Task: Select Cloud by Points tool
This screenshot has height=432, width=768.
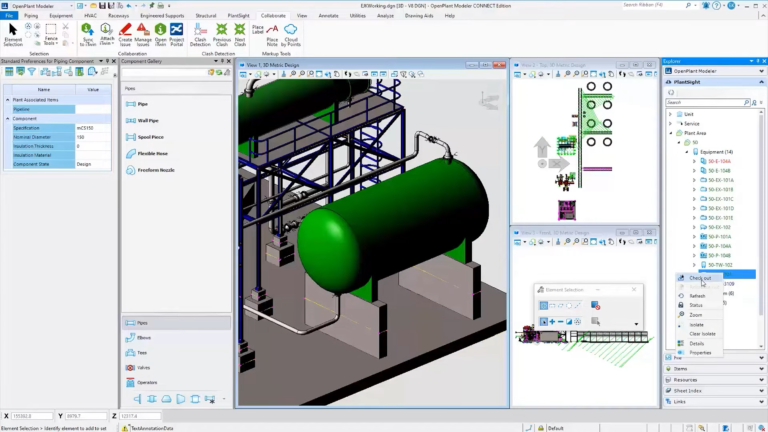Action: (x=291, y=35)
